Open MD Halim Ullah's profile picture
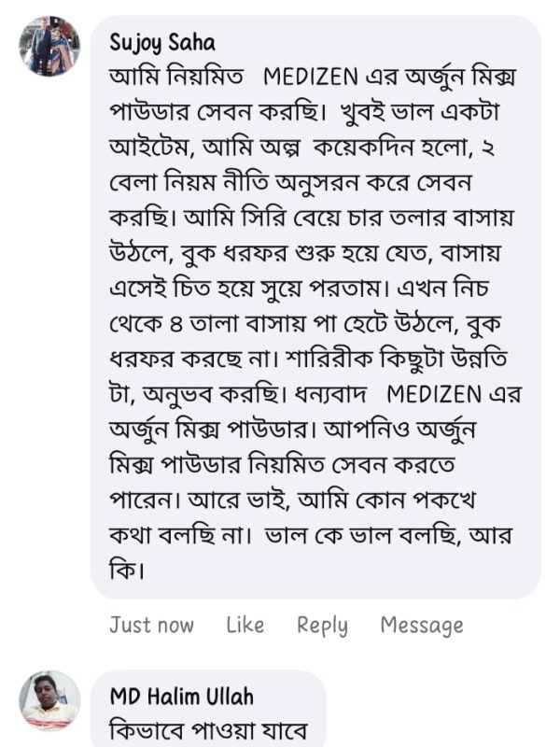 pos(49,700)
